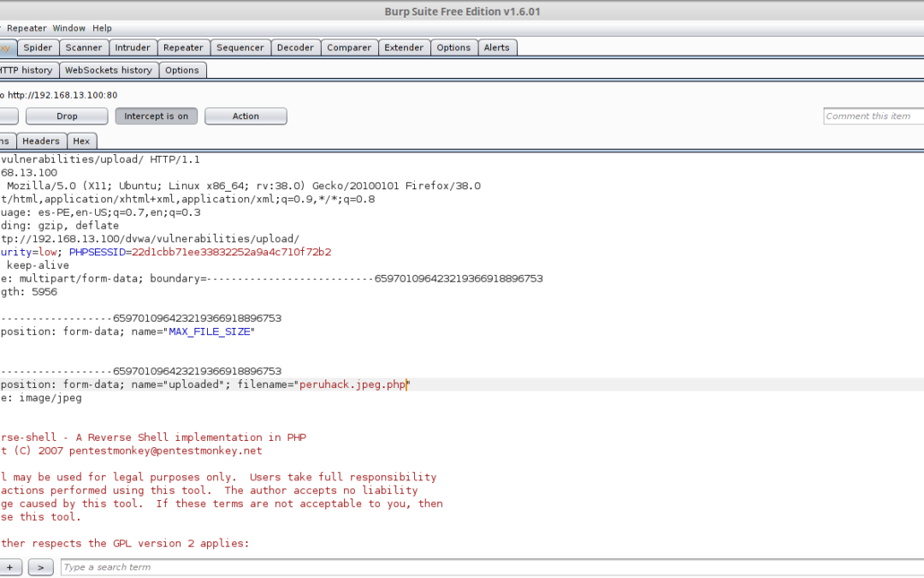Click the Comment this item field
Image resolution: width=924 pixels, height=578 pixels.
[x=874, y=116]
